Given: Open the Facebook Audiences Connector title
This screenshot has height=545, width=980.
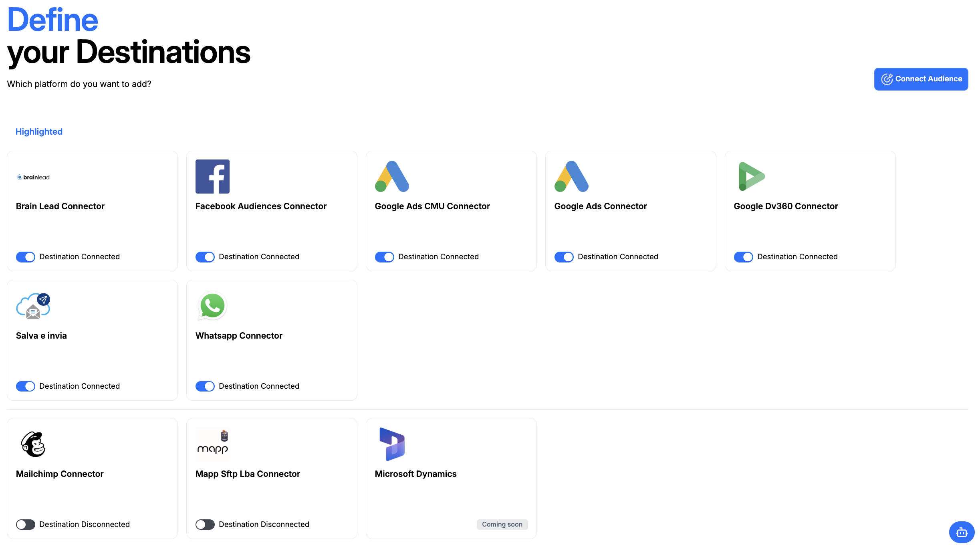Looking at the screenshot, I should pyautogui.click(x=261, y=206).
